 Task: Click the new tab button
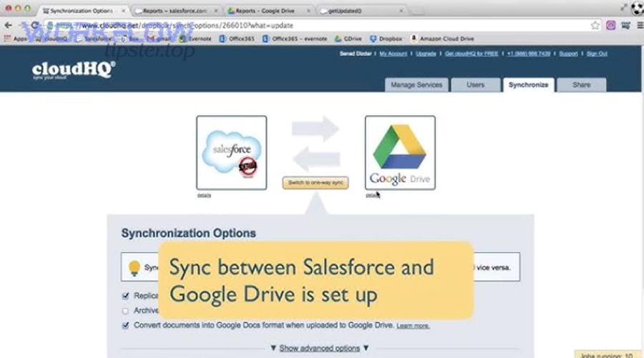416,11
